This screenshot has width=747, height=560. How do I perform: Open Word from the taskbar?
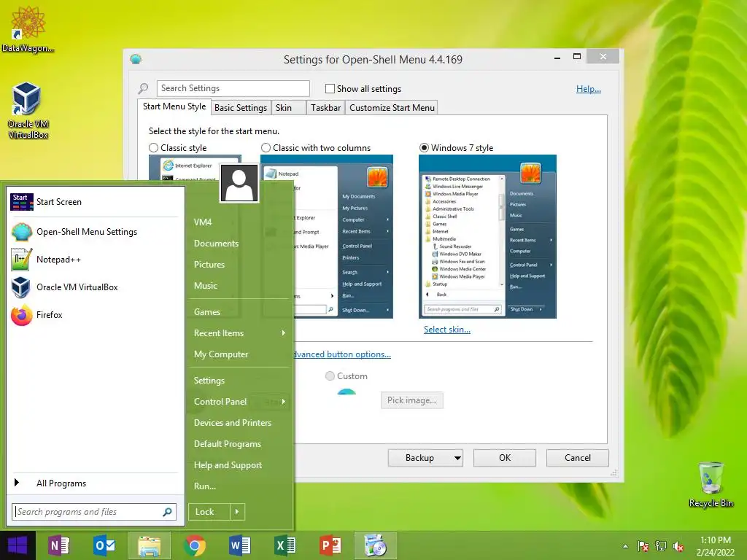[x=239, y=545]
